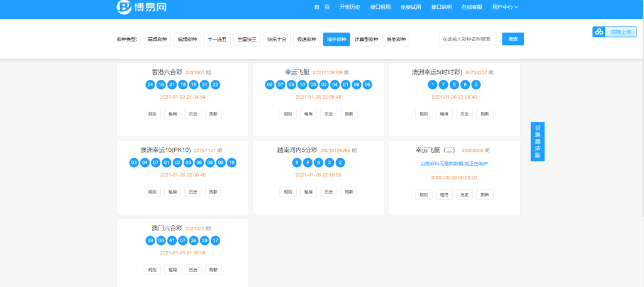The height and width of the screenshot is (287, 644).
Task: Select the 其他彩种 filter
Action: pyautogui.click(x=396, y=40)
